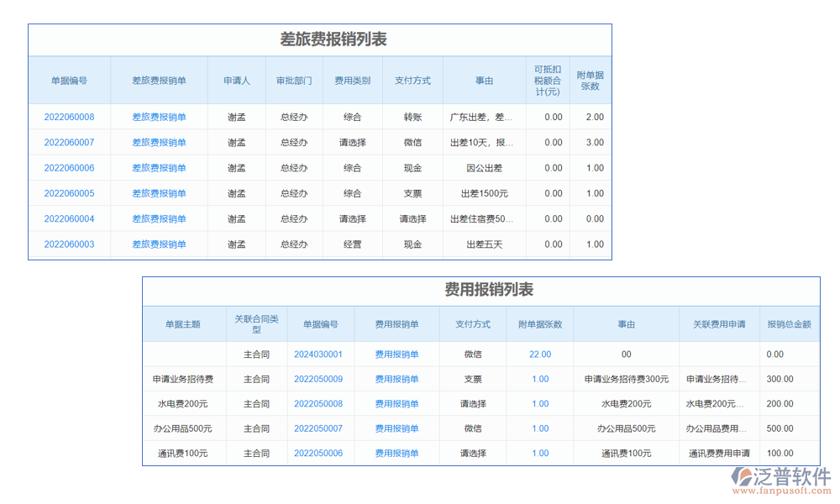Open the 费用报销单 form for record 2022050009
The image size is (840, 504).
coord(396,379)
